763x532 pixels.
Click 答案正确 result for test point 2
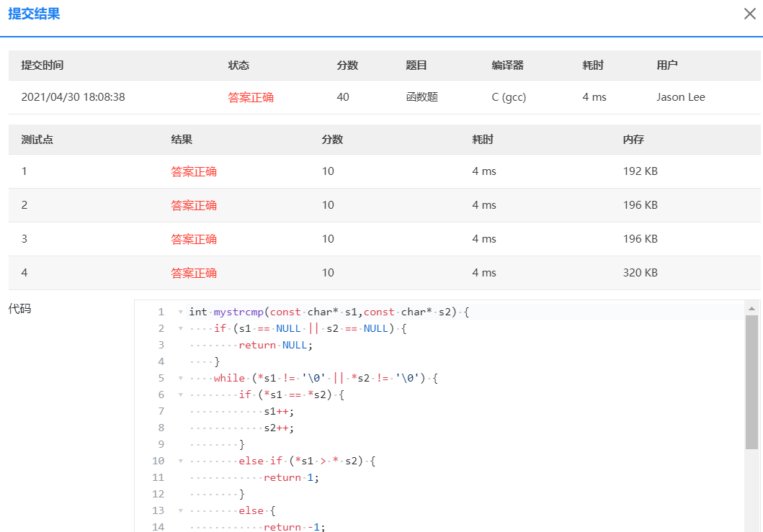click(194, 205)
